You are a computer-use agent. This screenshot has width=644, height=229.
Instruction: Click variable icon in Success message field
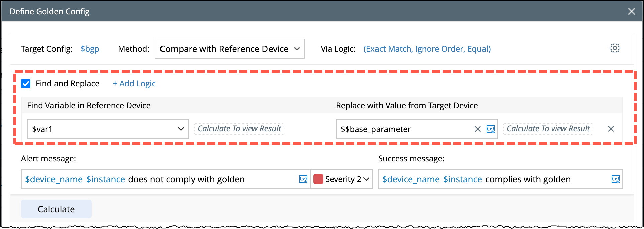click(615, 179)
